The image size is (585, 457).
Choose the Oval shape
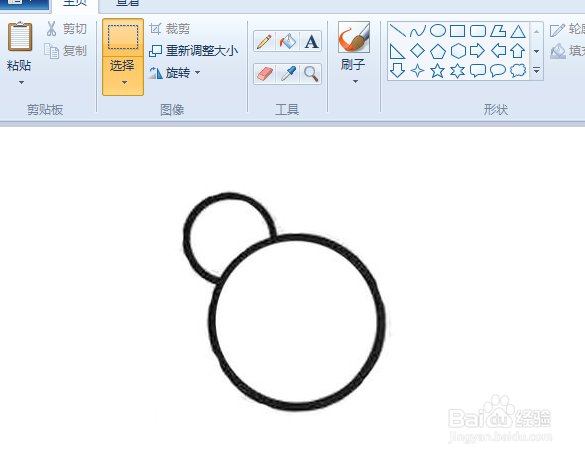pos(438,31)
